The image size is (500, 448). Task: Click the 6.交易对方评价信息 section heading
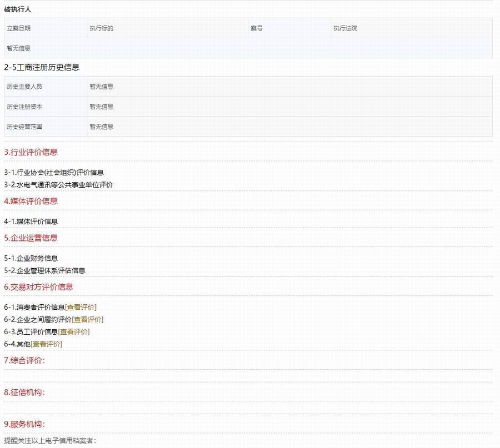[x=38, y=287]
